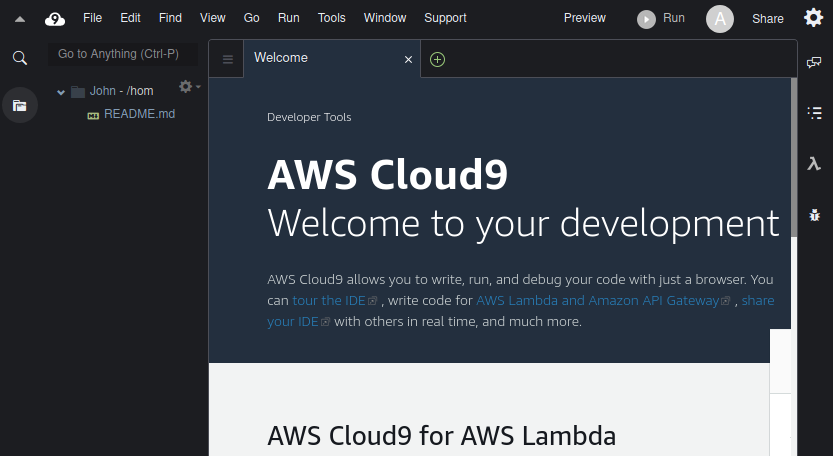Add a new tab with plus icon
Viewport: 833px width, 456px height.
tap(437, 59)
